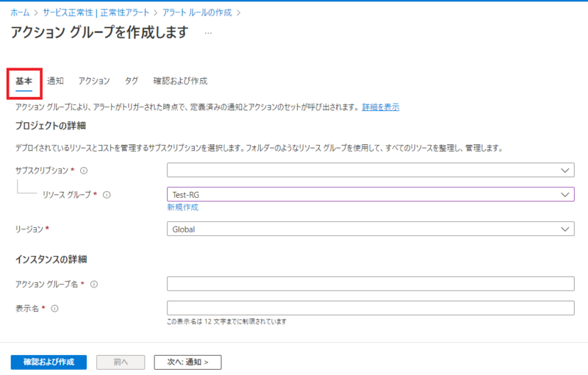The image size is (588, 375).
Task: Click the 次へ: 通知 button
Action: tap(187, 362)
